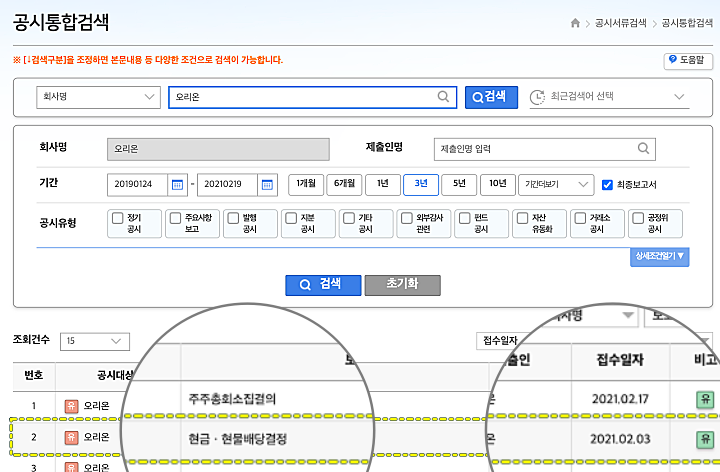720x472 pixels.
Task: Click the home icon in breadcrumb
Action: [x=575, y=23]
